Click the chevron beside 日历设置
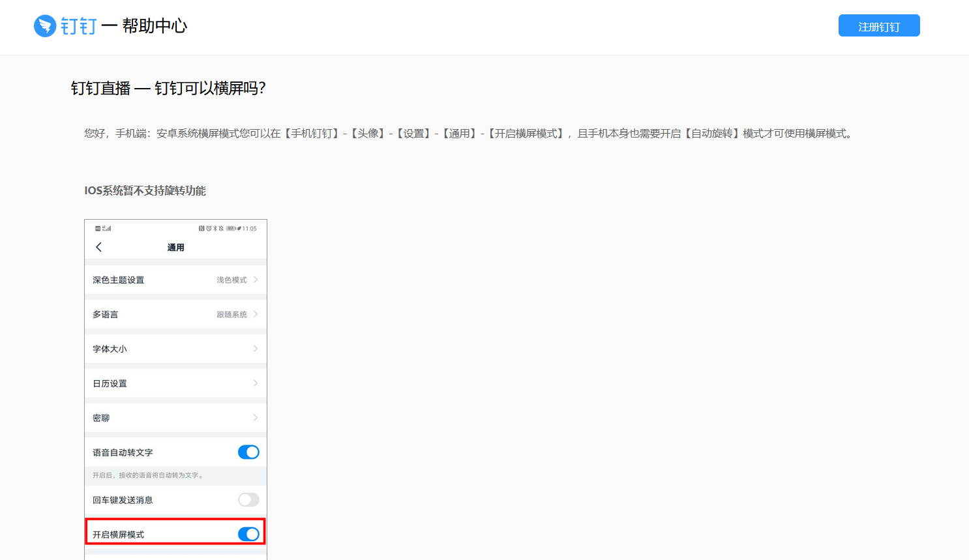This screenshot has height=560, width=969. [256, 383]
